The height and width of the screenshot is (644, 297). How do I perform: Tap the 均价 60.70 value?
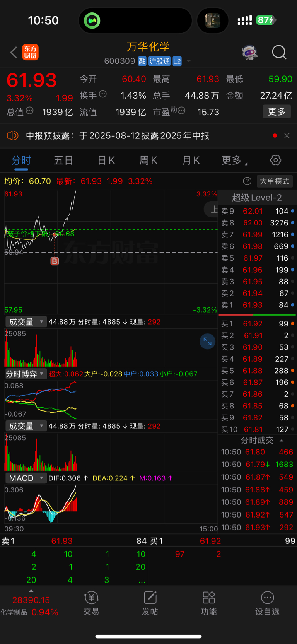pyautogui.click(x=40, y=181)
